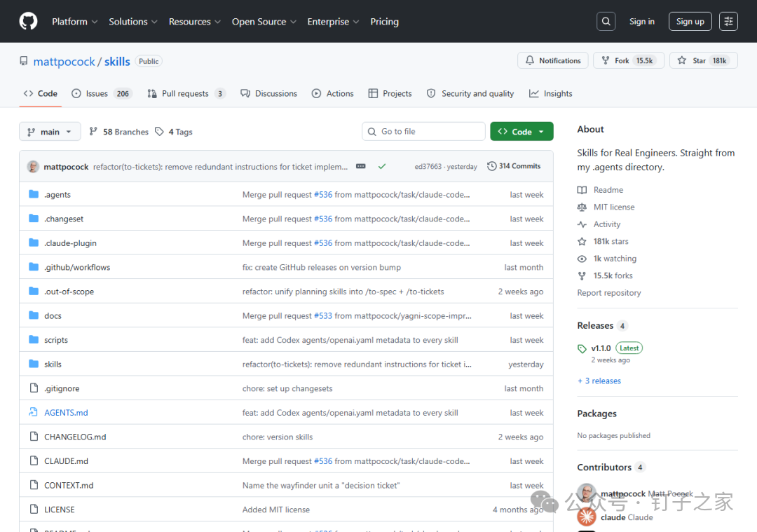Open the mattpocock owner link
The image size is (757, 532).
coord(64,61)
